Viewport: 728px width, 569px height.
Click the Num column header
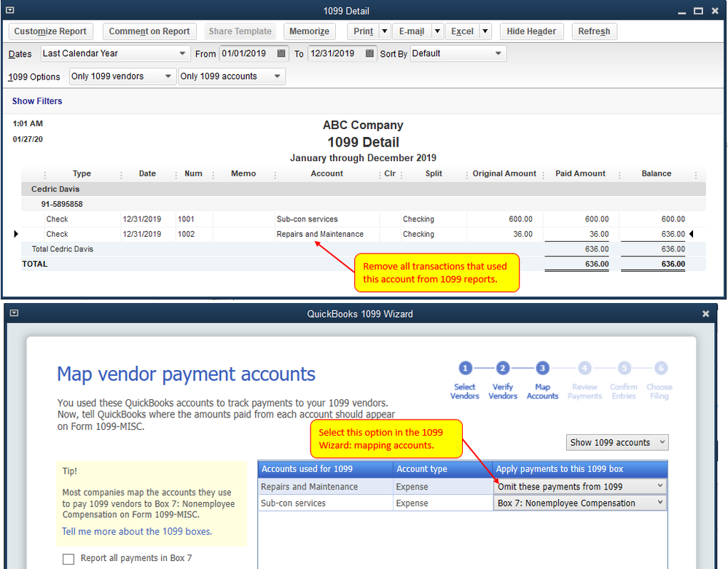[193, 173]
